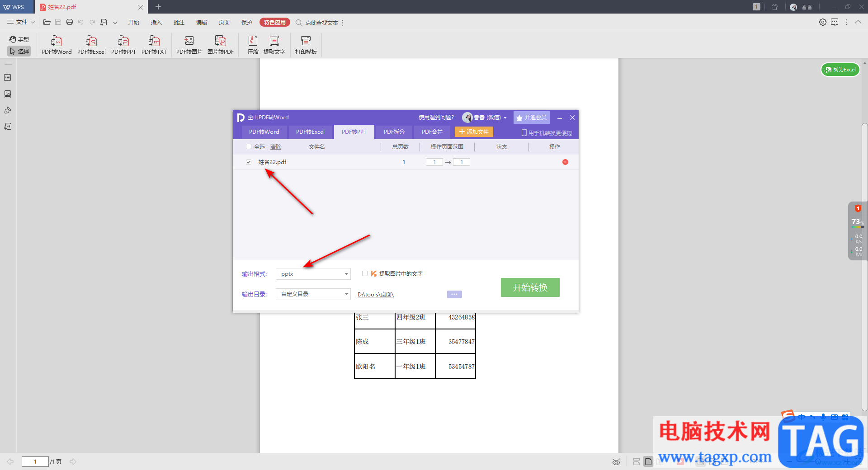Click the feedback chat icon at top right
This screenshot has height=470, width=868.
click(835, 22)
